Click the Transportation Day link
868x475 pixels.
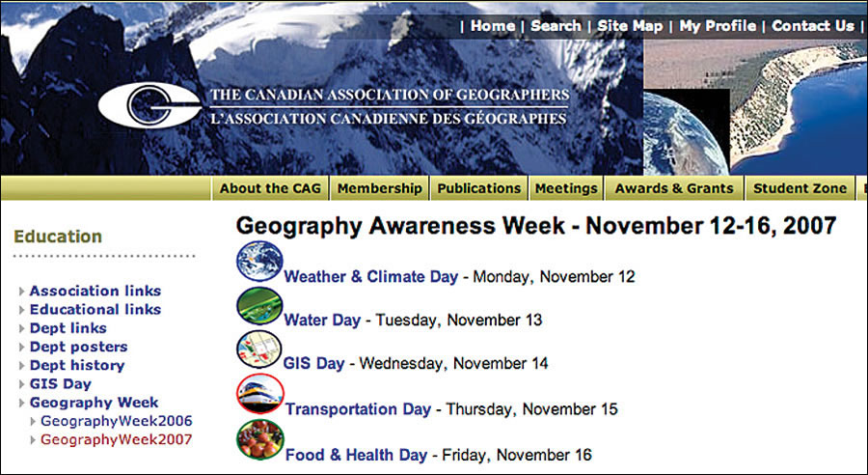pyautogui.click(x=358, y=409)
